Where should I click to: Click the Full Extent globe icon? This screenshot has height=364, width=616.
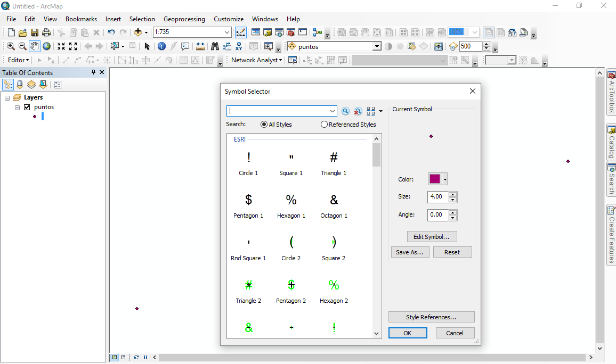click(47, 46)
